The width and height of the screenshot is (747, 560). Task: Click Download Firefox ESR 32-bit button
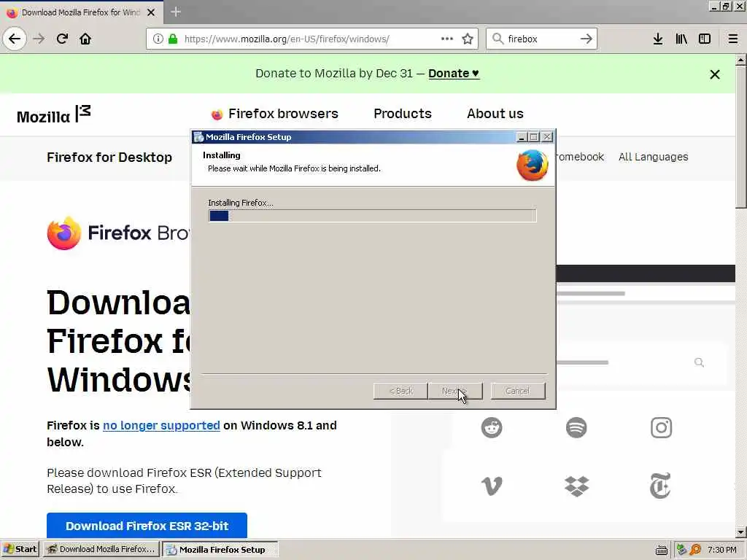(x=147, y=526)
